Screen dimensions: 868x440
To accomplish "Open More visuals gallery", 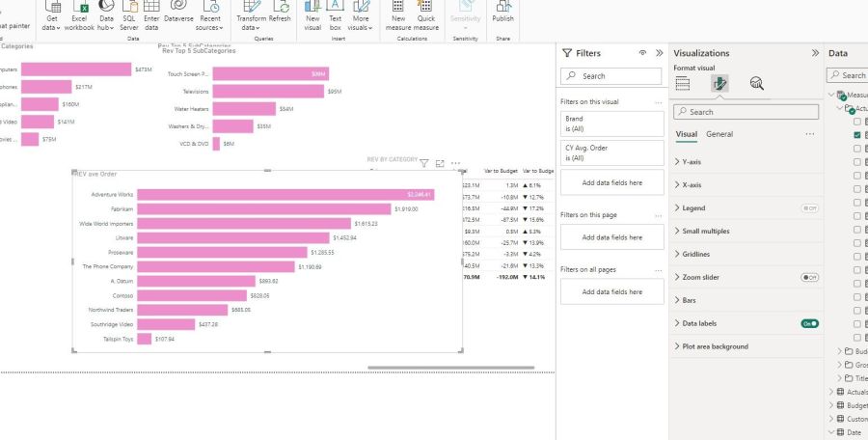I will 361,15.
